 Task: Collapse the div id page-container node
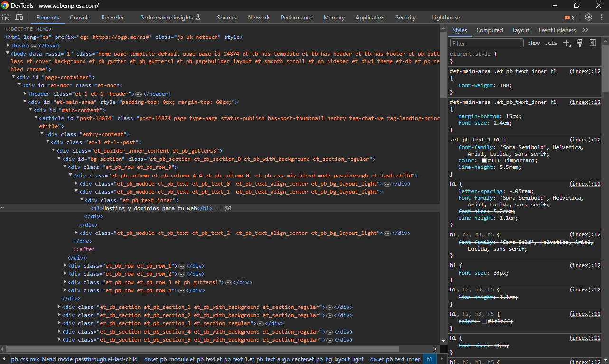[x=13, y=77]
